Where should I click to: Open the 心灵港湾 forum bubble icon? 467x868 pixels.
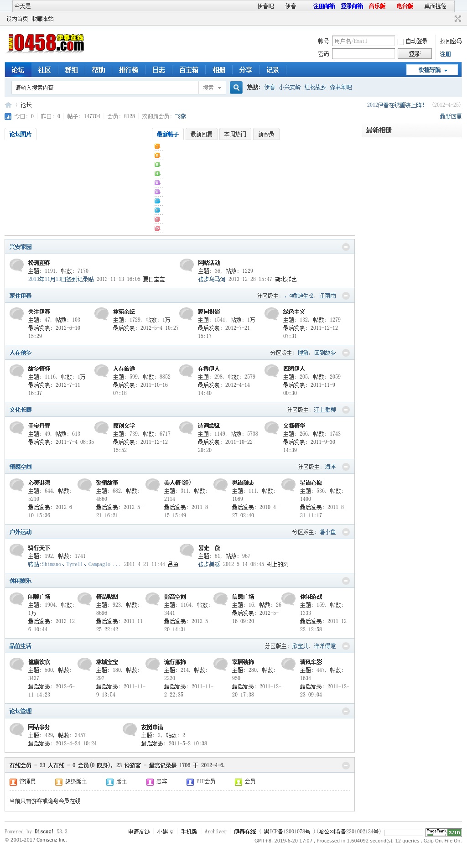[x=17, y=484]
